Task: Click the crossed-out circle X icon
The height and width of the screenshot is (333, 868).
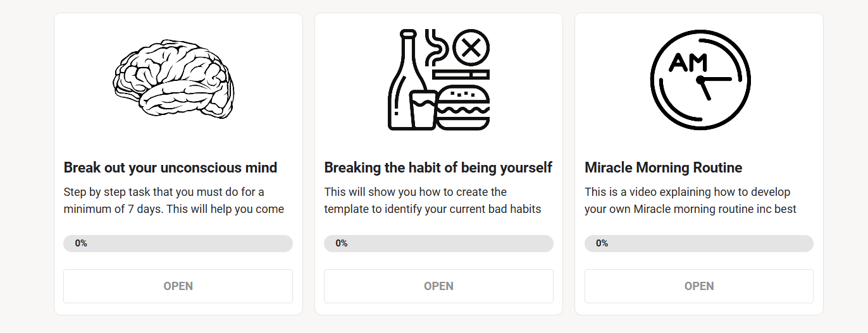Action: coord(471,48)
